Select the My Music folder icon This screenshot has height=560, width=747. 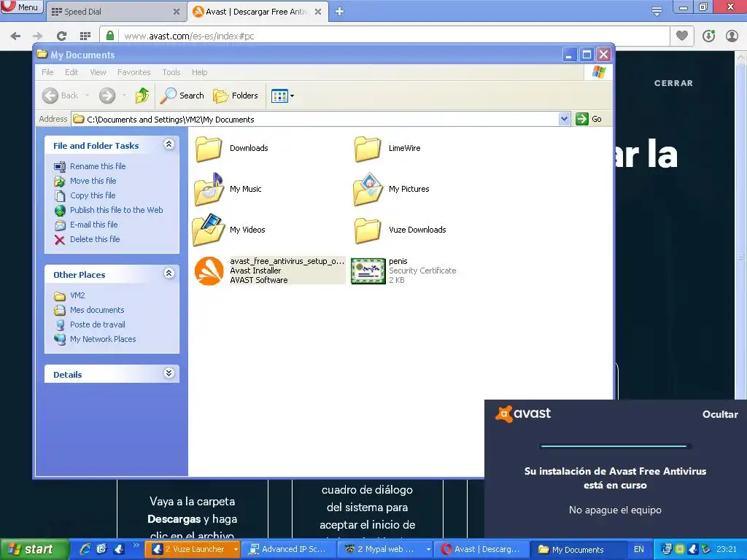click(x=209, y=189)
